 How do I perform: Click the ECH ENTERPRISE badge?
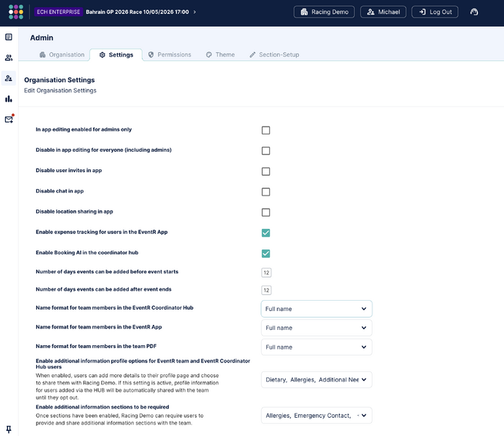pos(58,12)
